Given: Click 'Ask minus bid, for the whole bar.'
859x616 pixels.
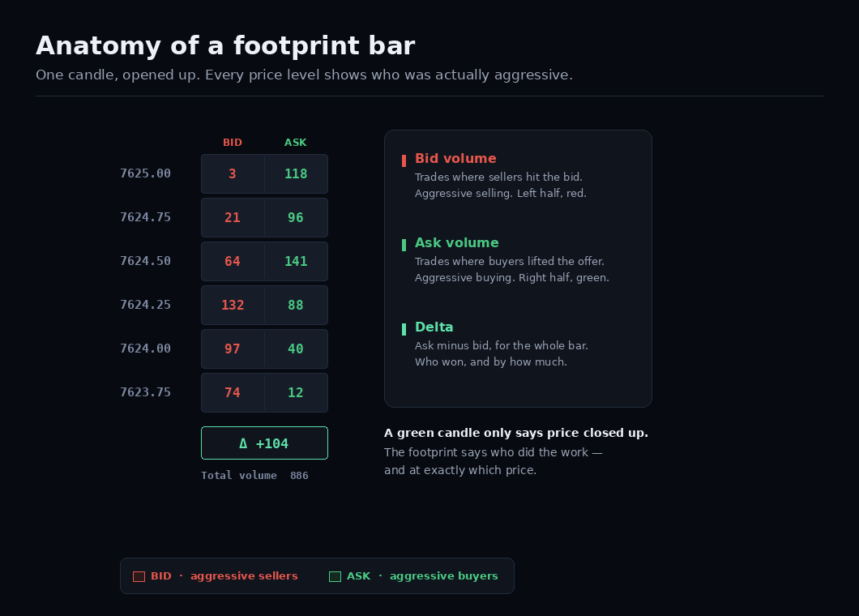Looking at the screenshot, I should point(502,346).
